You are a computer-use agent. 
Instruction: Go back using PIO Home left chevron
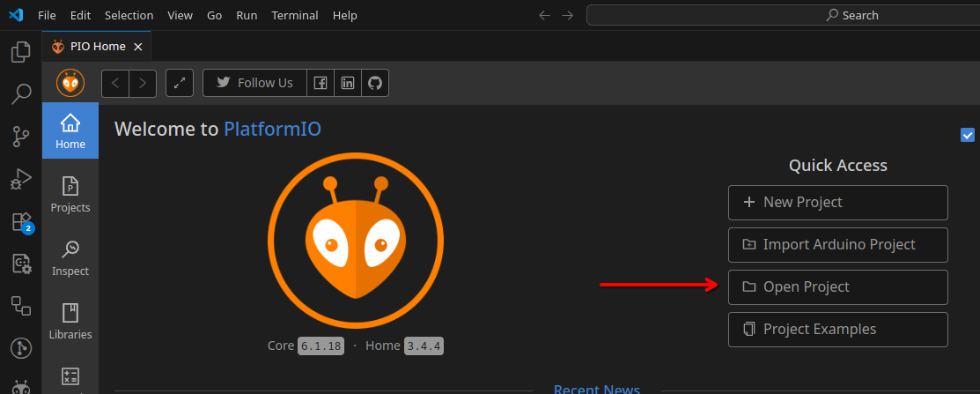pos(115,83)
